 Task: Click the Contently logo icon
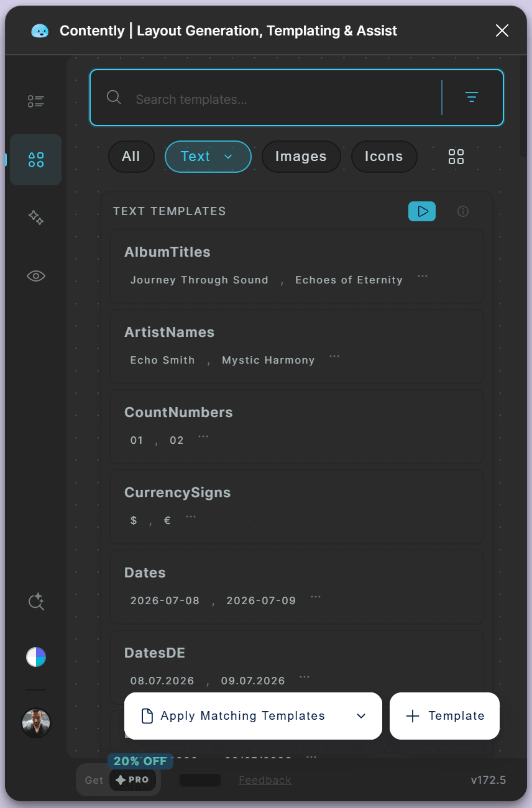coord(40,30)
